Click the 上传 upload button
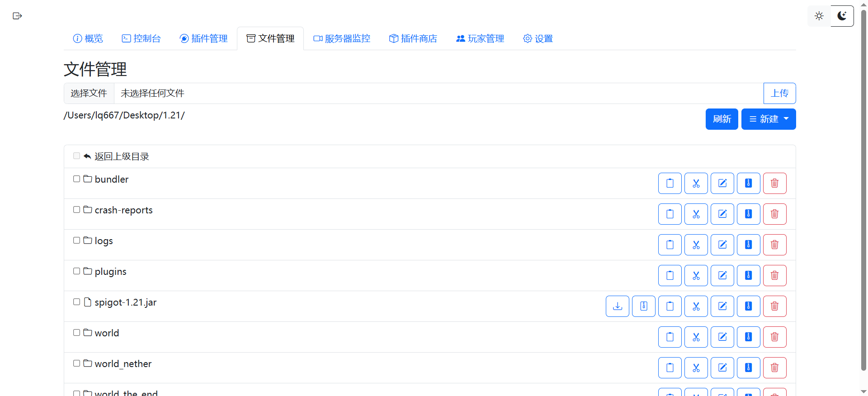This screenshot has width=868, height=396. click(780, 93)
